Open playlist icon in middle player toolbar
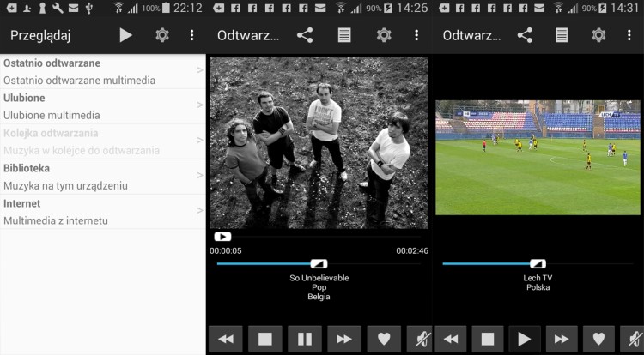This screenshot has height=355, width=644. (x=344, y=35)
